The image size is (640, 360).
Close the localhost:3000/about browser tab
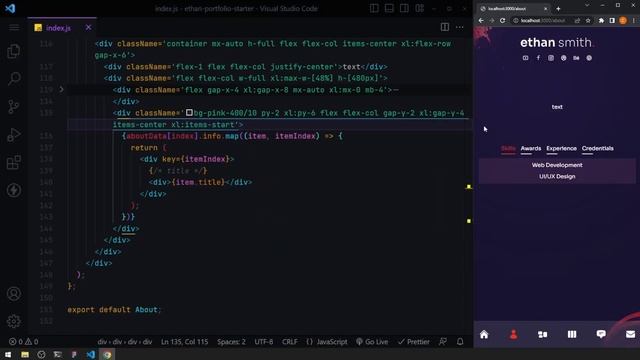coord(545,9)
